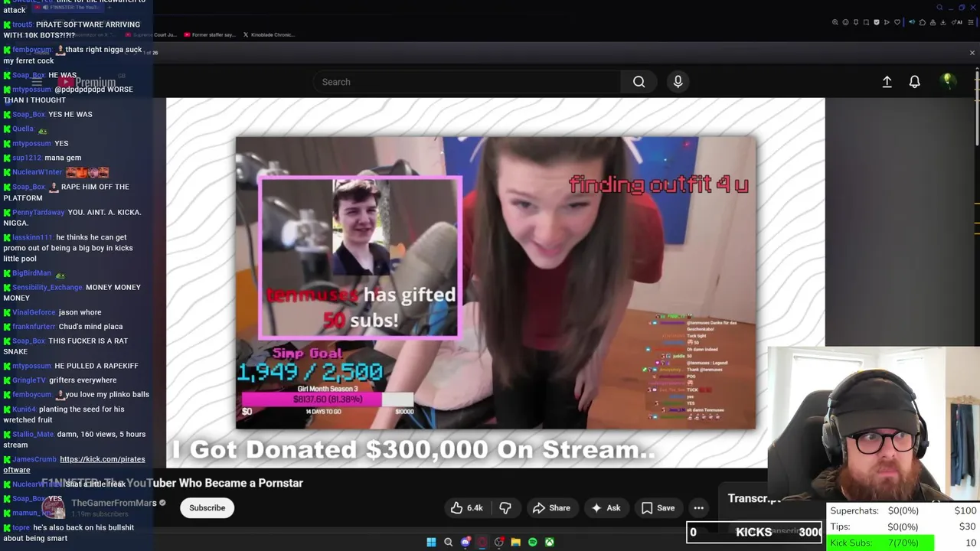This screenshot has width=980, height=551.
Task: Click chat username 'BigBirdMan'
Action: coord(31,273)
